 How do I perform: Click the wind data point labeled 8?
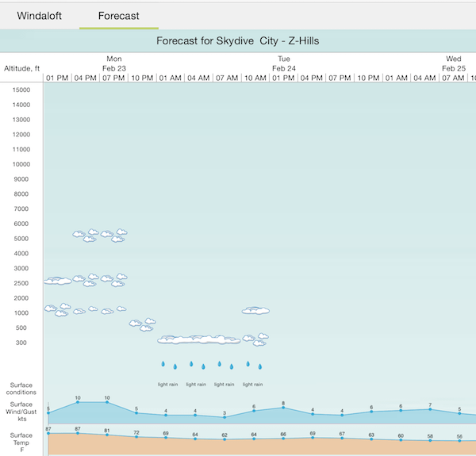[283, 408]
